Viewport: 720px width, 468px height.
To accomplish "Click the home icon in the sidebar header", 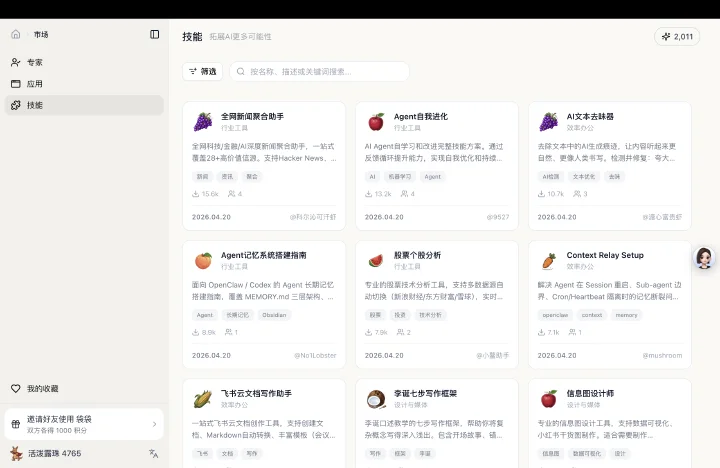I will tap(16, 34).
